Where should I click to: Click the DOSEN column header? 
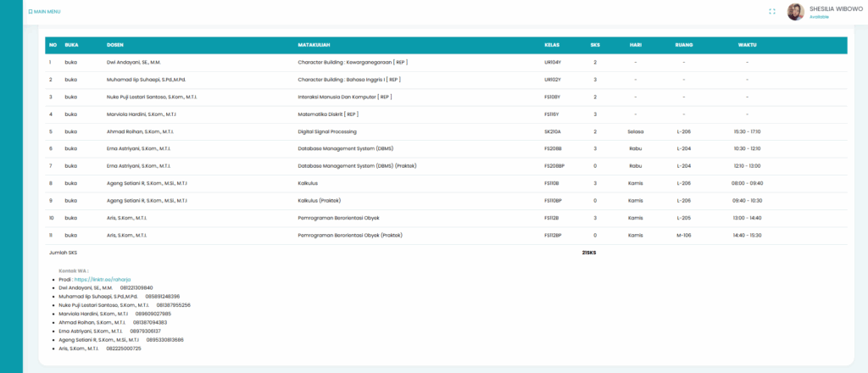coord(115,45)
